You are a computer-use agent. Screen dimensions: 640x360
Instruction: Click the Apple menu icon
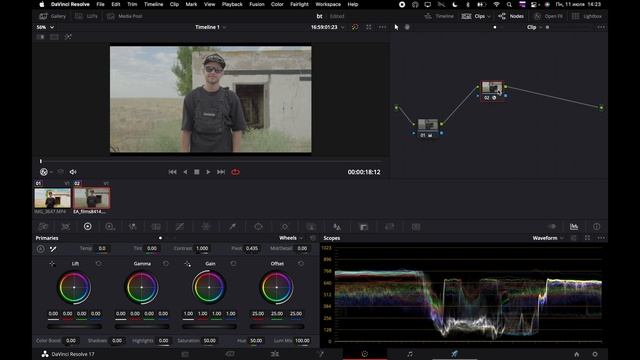tap(42, 4)
